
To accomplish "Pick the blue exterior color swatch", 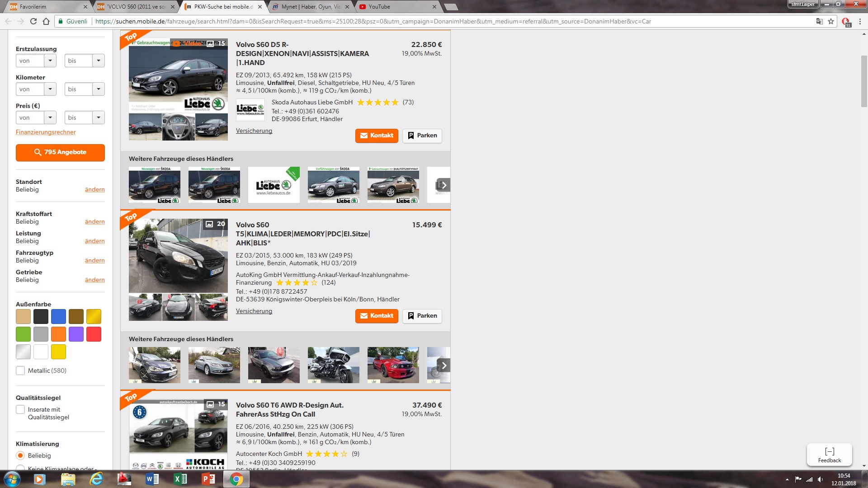I will 58,316.
